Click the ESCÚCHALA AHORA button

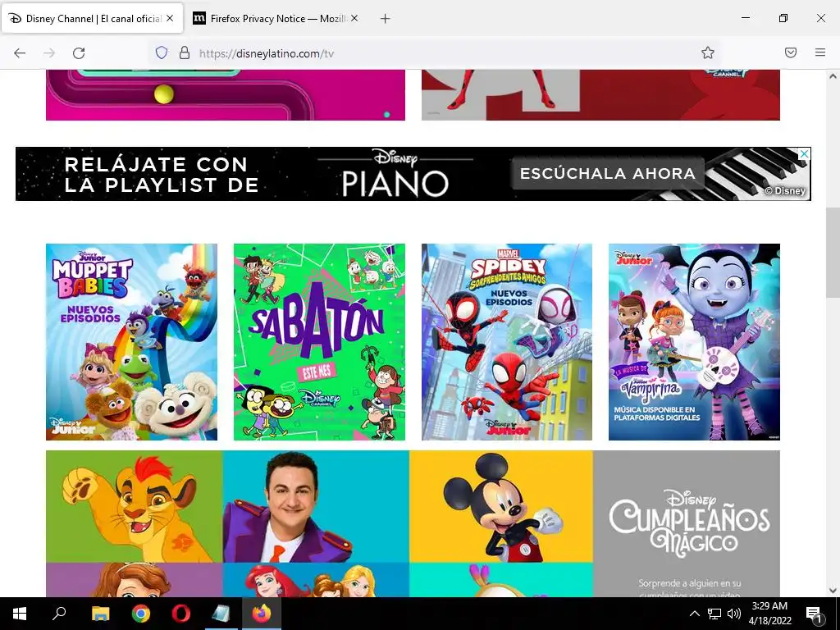click(608, 174)
